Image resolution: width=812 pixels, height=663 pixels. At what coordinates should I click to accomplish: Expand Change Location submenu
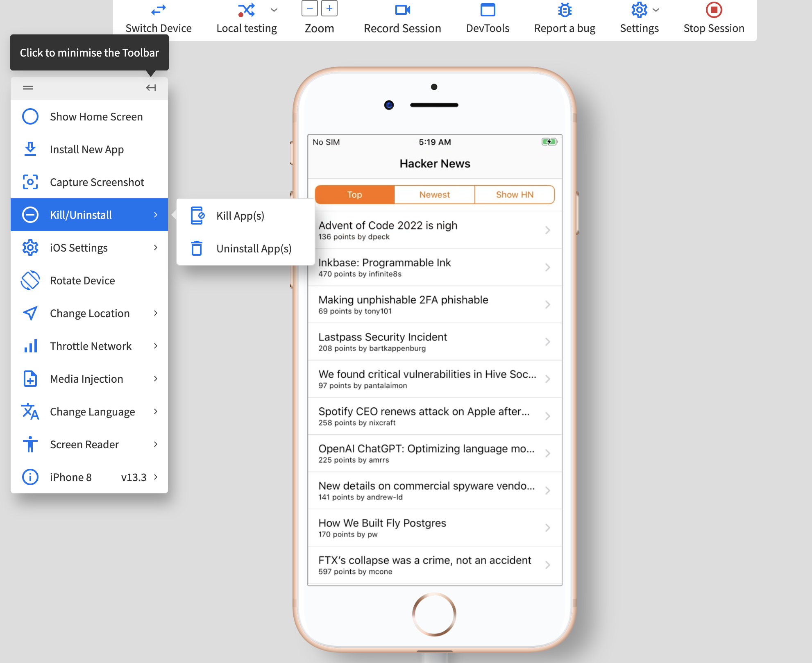pyautogui.click(x=89, y=313)
